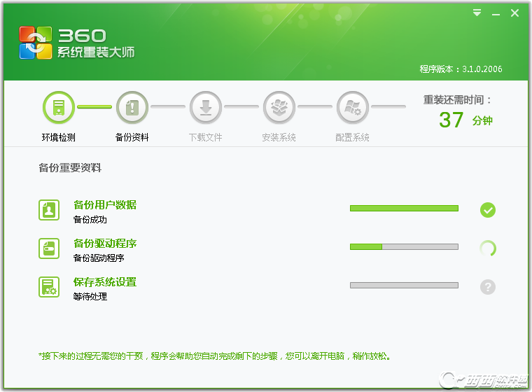
Task: Click the completed 备份用户数据 progress bar
Action: [404, 208]
